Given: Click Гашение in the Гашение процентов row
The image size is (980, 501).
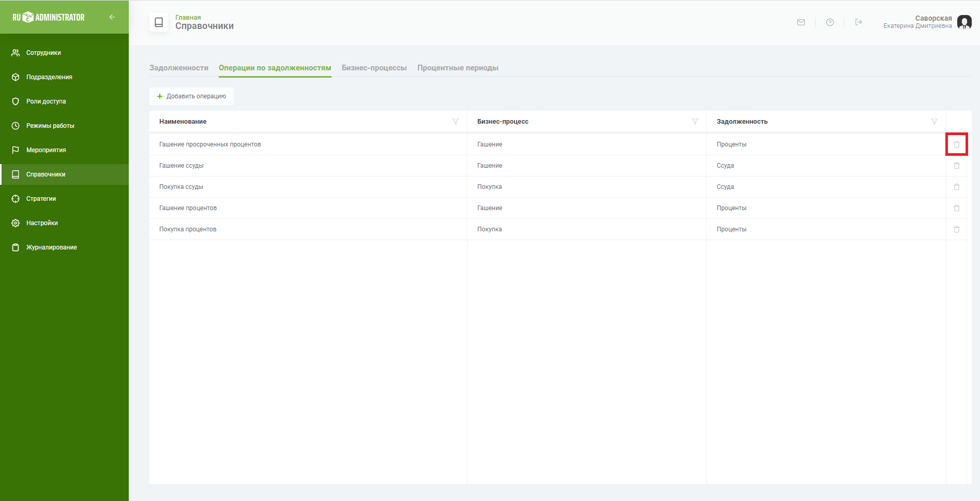Looking at the screenshot, I should 490,208.
